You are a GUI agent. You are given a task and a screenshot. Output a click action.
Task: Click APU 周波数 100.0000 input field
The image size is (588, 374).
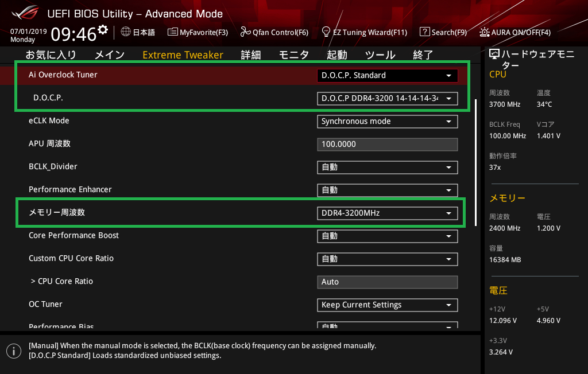pyautogui.click(x=388, y=145)
